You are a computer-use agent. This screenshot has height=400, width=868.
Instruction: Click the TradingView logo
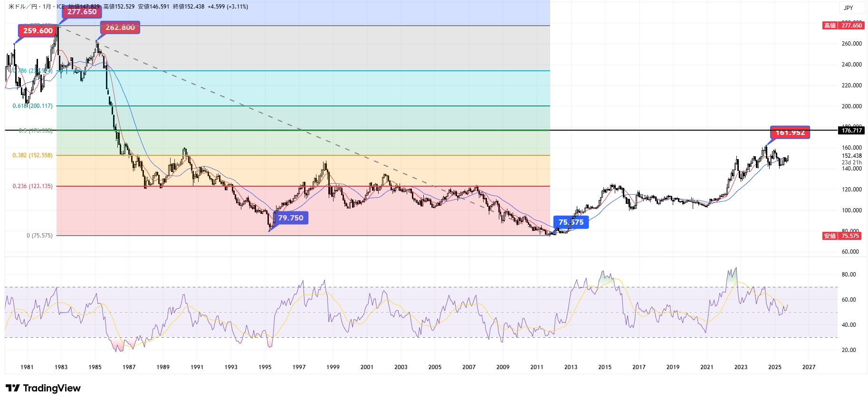pyautogui.click(x=43, y=388)
